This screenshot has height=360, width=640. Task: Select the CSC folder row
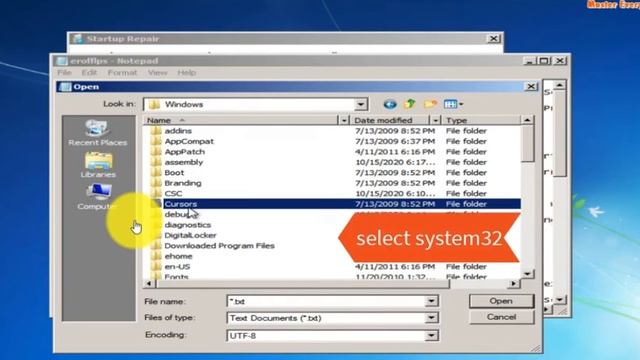(335, 193)
